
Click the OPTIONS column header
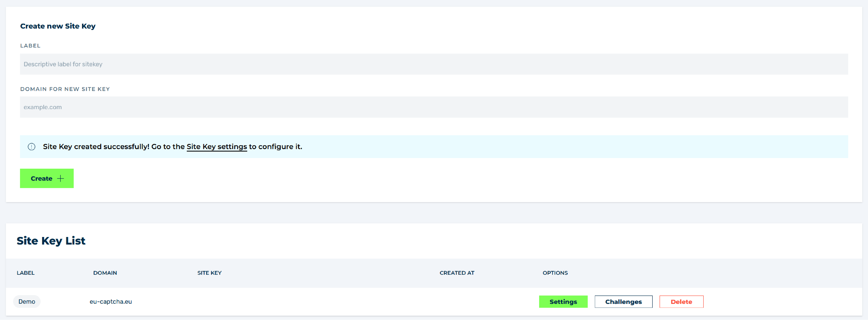tap(555, 273)
